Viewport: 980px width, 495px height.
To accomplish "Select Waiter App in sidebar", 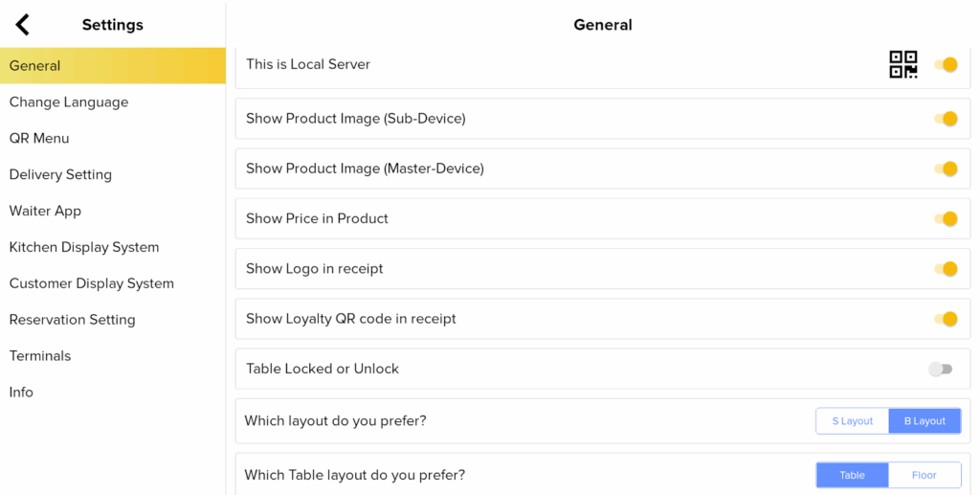I will [x=45, y=211].
